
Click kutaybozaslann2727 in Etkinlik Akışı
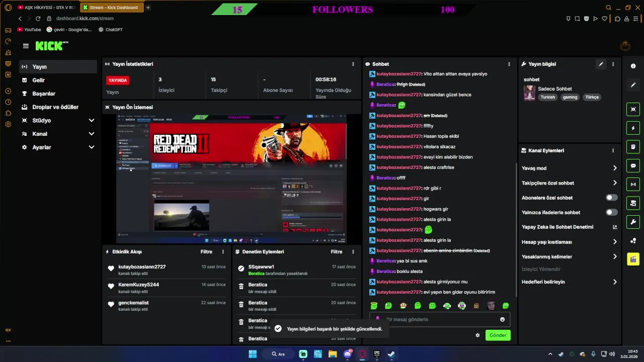142,267
